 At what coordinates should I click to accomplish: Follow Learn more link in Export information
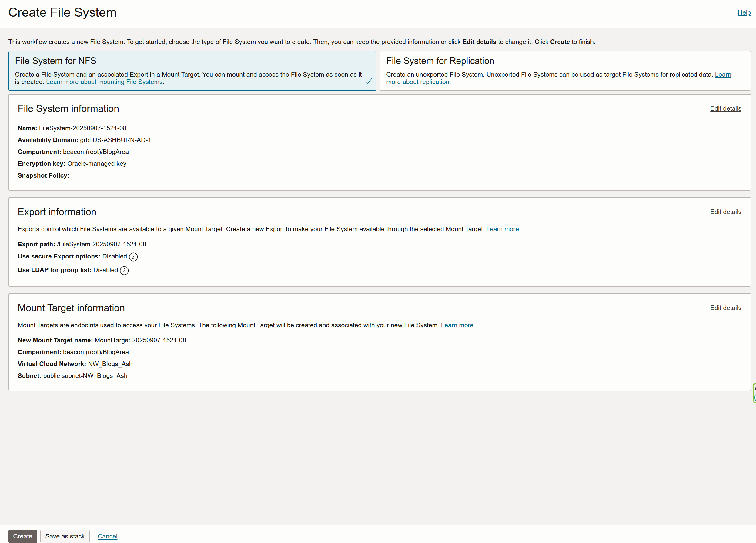(502, 229)
